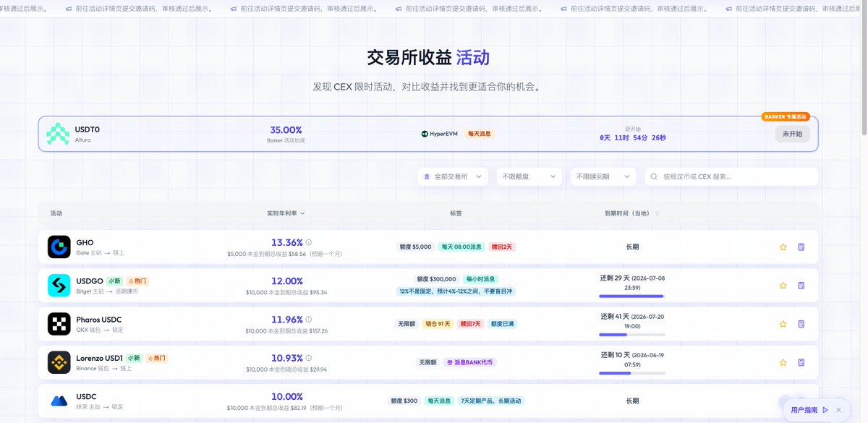868x423 pixels.
Task: Click the 每小时派息 tag
Action: [480, 279]
